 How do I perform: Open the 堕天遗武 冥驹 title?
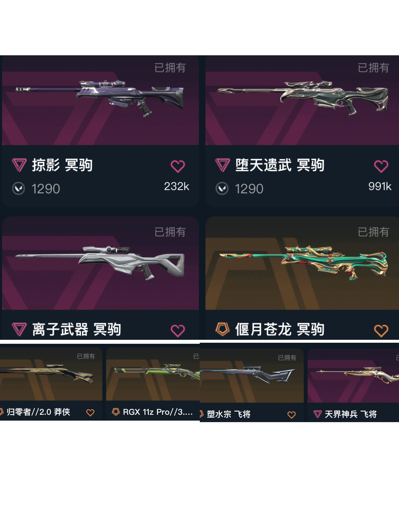(280, 165)
